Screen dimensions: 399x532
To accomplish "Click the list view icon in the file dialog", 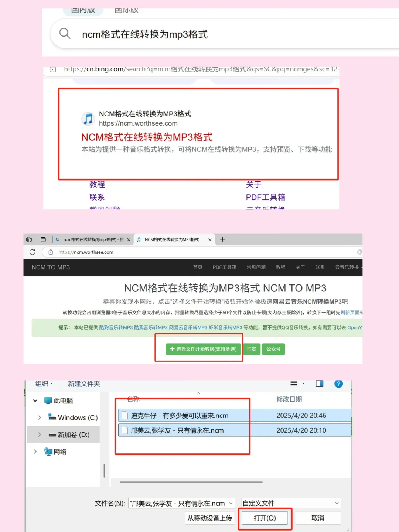I will click(x=294, y=384).
